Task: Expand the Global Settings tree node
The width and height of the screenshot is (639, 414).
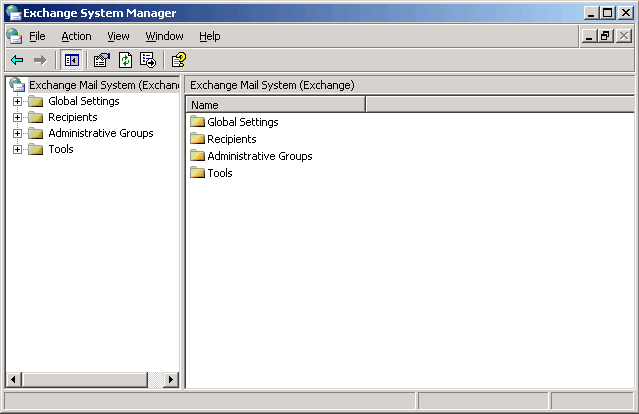Action: pyautogui.click(x=17, y=101)
